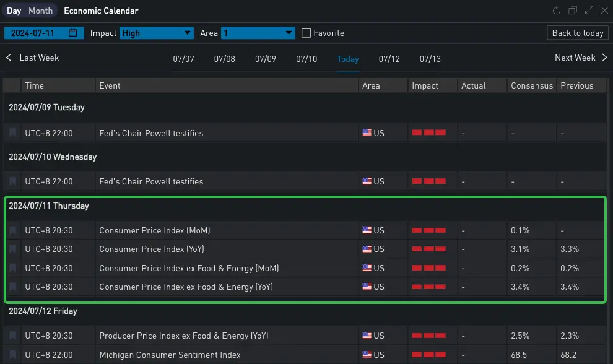This screenshot has width=613, height=364.
Task: Enable the Favorite checkbox
Action: click(x=306, y=33)
